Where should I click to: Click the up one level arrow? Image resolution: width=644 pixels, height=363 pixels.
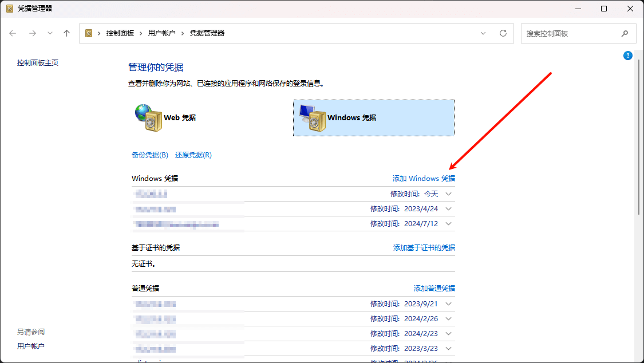[66, 33]
